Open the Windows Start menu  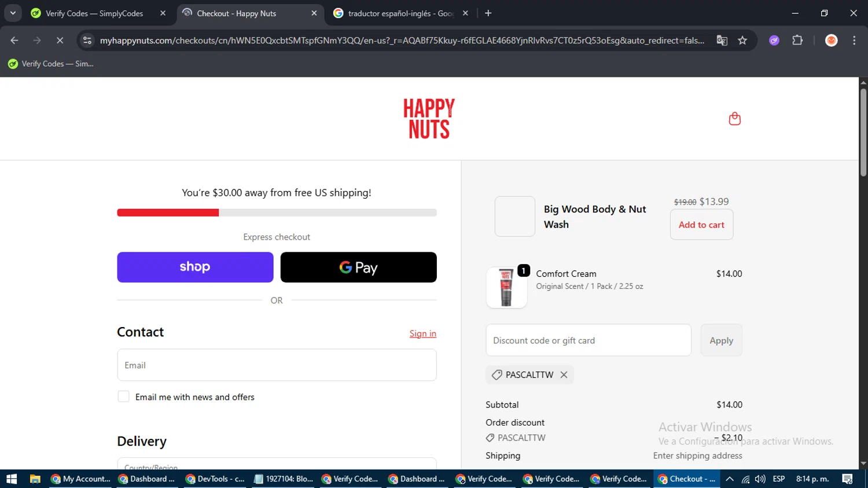(12, 479)
